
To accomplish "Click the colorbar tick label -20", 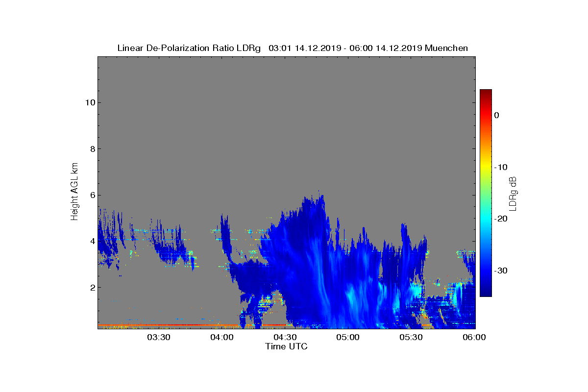I will (x=500, y=219).
